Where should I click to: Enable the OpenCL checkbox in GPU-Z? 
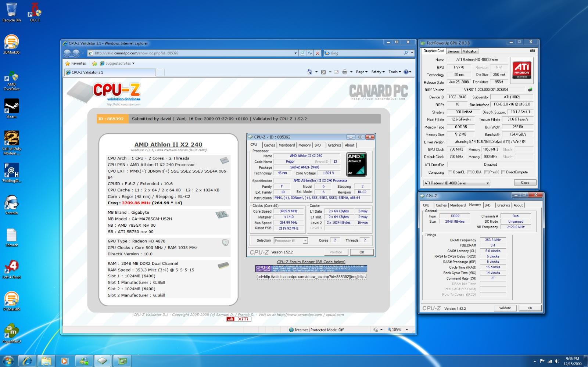(x=450, y=172)
